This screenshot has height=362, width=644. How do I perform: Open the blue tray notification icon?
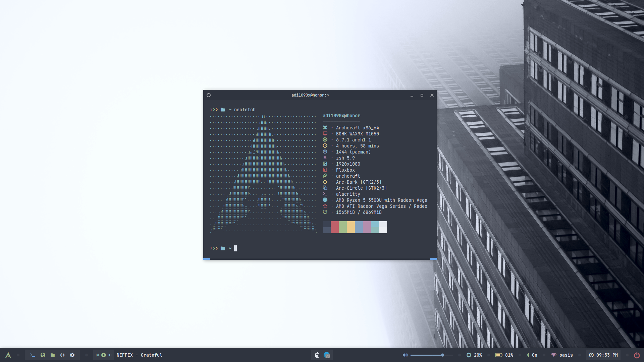tap(327, 355)
